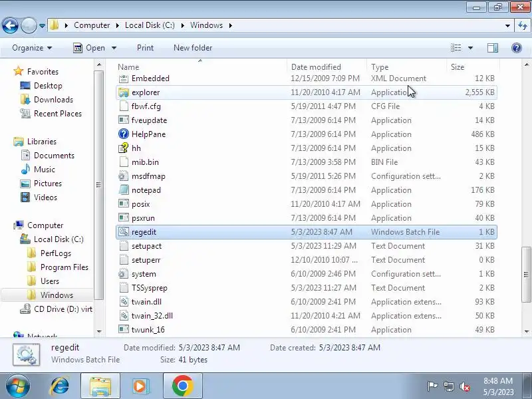Open the dropdown arrow next to Open

tap(114, 48)
